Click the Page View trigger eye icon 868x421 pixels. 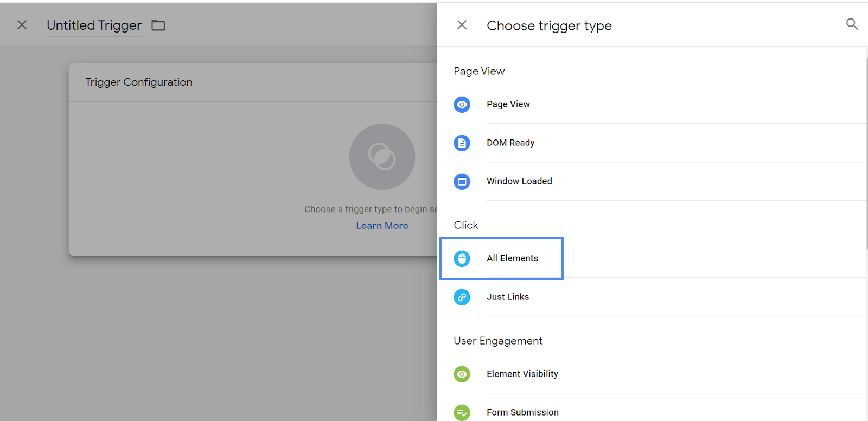click(x=462, y=104)
